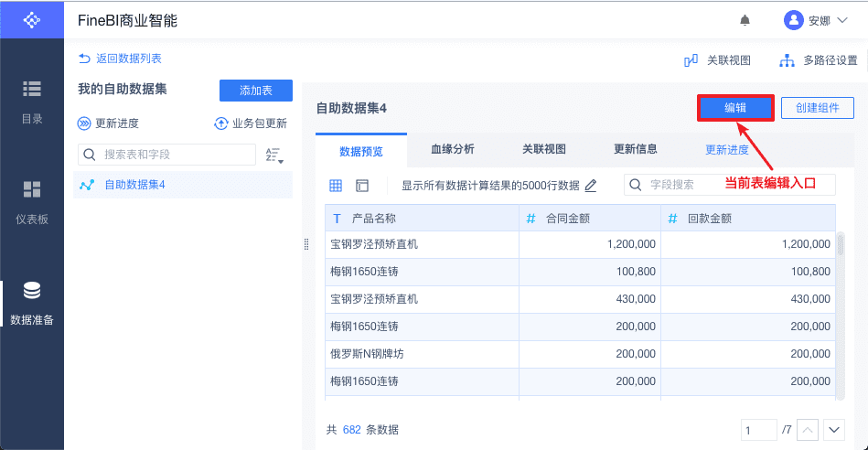The height and width of the screenshot is (450, 868).
Task: Click the pencil icon to edit row count
Action: (591, 186)
